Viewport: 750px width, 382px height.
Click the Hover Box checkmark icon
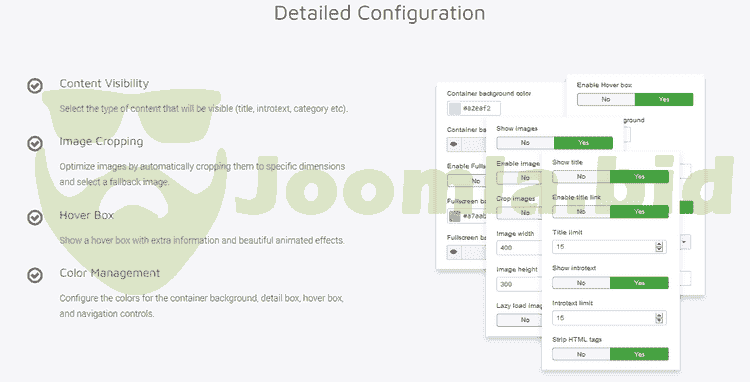[x=35, y=218]
